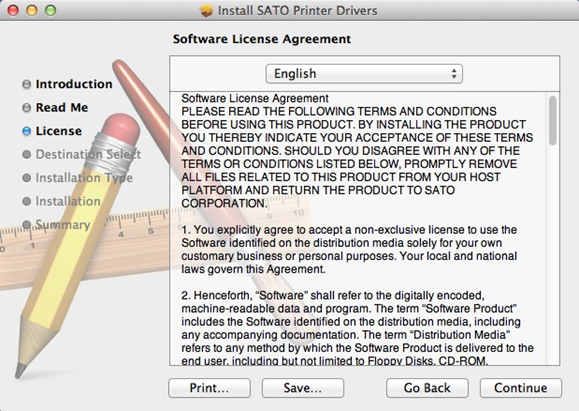Viewport: 579px width, 411px height.
Task: Open the English language dropdown
Action: (x=364, y=74)
